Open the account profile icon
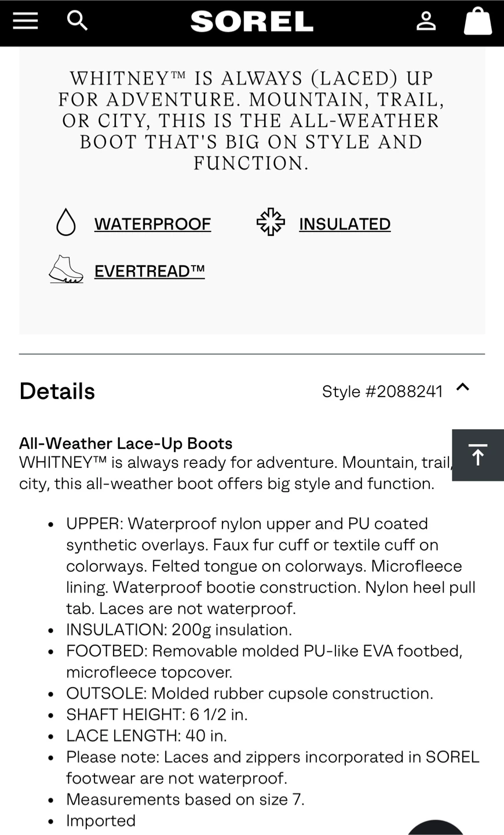504x835 pixels. click(x=426, y=21)
